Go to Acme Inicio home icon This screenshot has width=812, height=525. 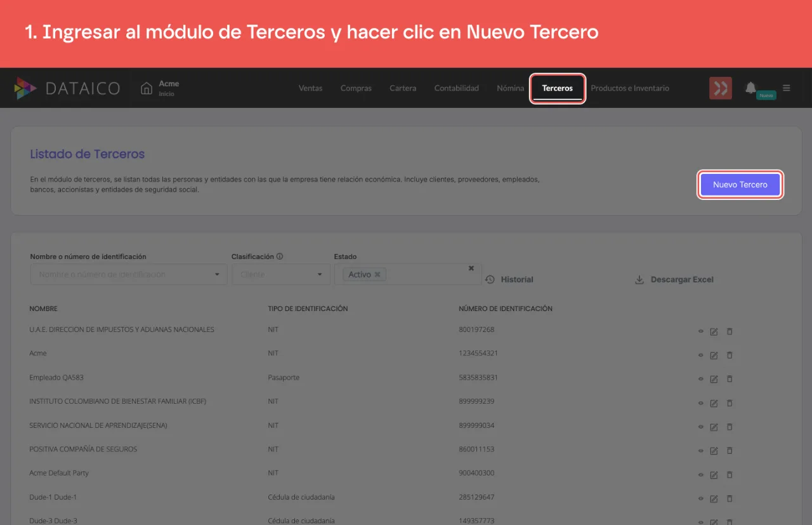tap(147, 88)
